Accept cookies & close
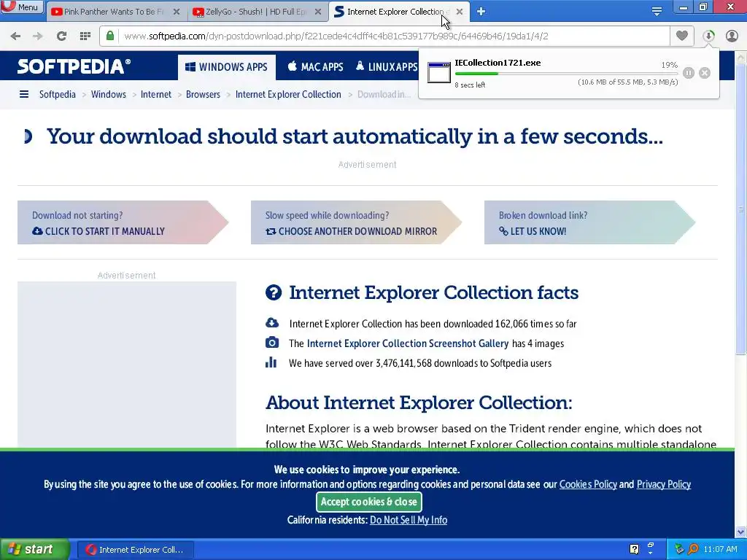The width and height of the screenshot is (747, 560). click(368, 502)
